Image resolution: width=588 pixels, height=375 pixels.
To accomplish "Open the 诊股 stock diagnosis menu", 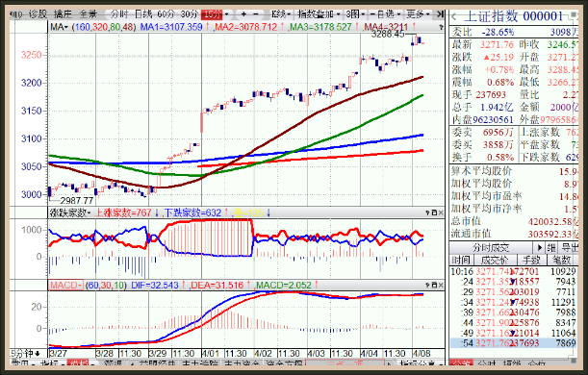I will [38, 14].
